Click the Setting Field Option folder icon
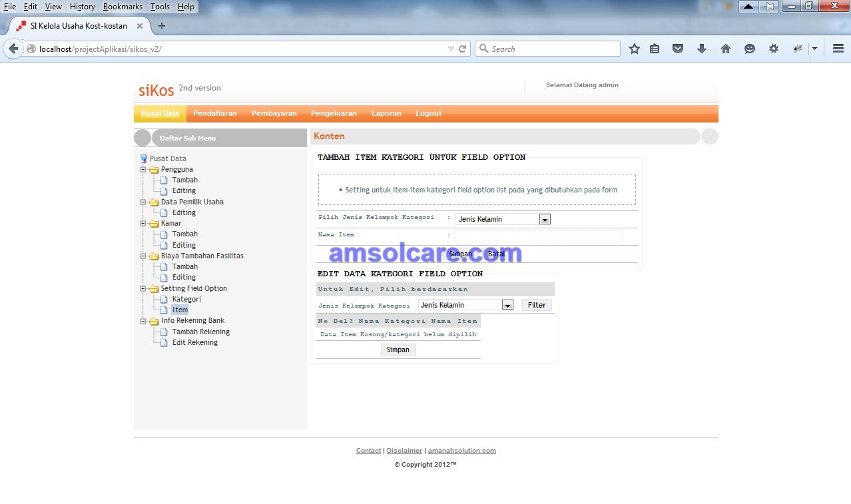 (154, 289)
